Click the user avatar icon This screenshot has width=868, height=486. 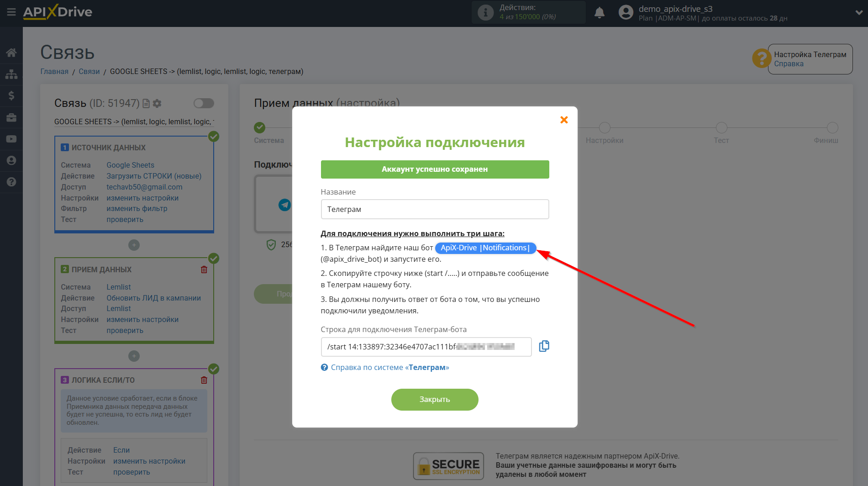click(x=626, y=12)
